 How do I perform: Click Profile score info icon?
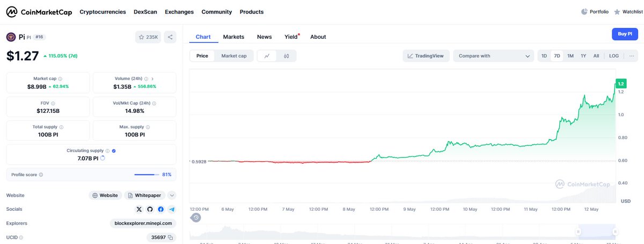click(x=41, y=175)
